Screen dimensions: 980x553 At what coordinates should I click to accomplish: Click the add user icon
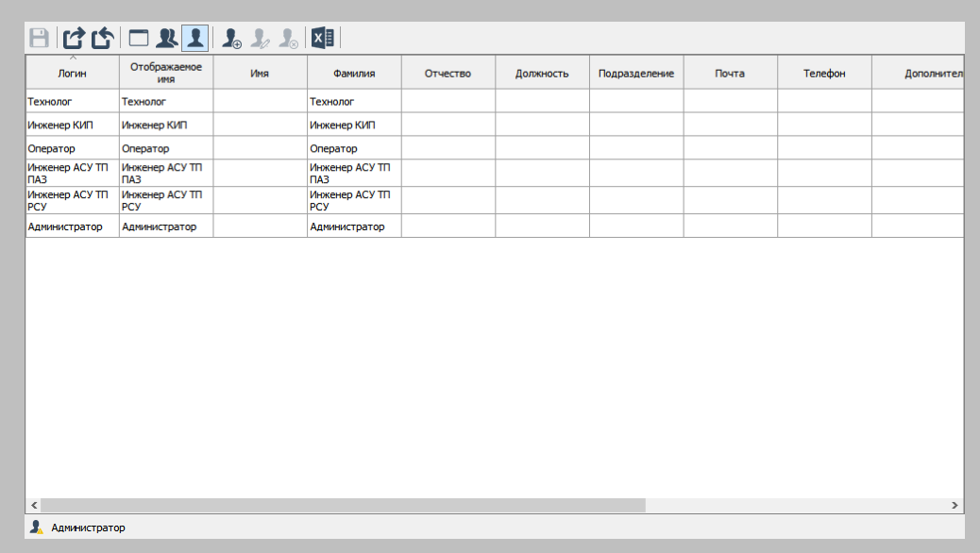(231, 39)
